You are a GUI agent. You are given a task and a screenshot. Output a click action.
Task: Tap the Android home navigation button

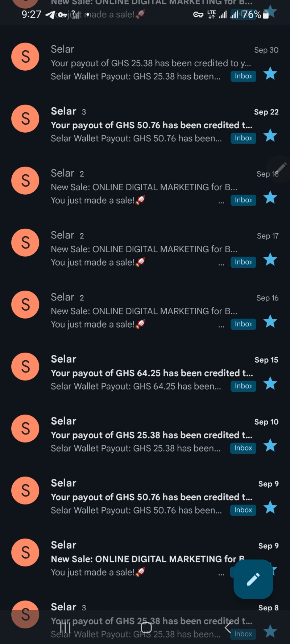(x=146, y=627)
